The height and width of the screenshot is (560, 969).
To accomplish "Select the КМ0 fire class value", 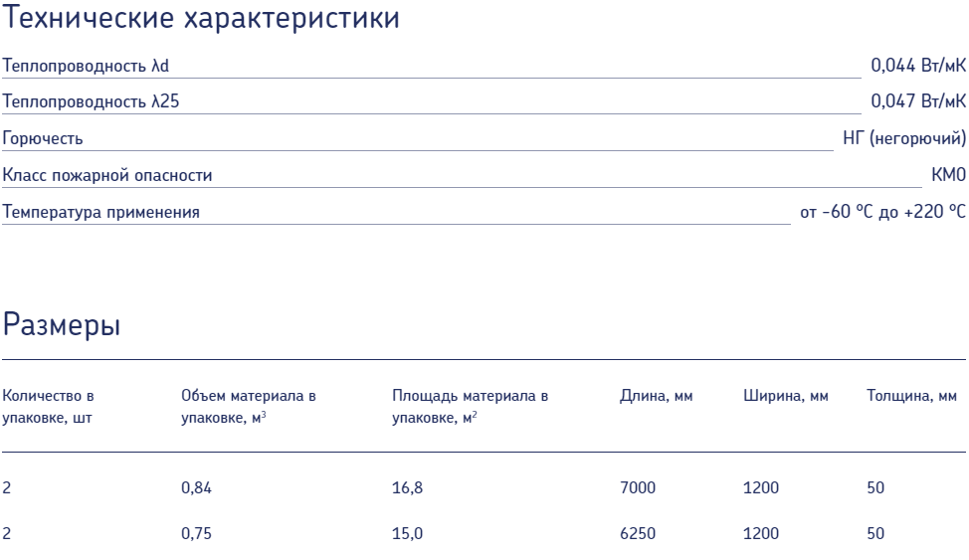I will [949, 175].
